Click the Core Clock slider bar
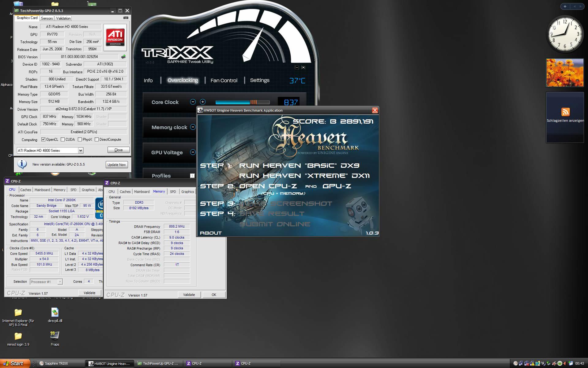The image size is (588, 368). 243,102
